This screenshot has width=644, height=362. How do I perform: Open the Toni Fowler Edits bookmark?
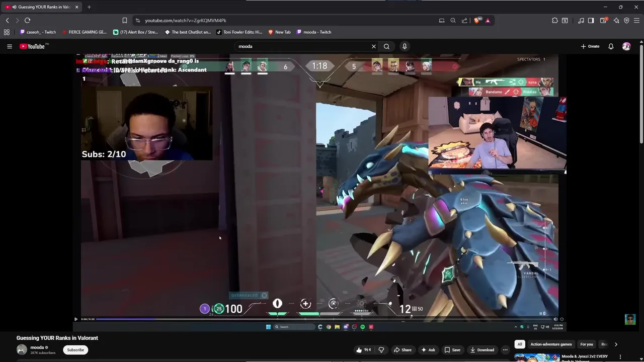click(x=239, y=32)
